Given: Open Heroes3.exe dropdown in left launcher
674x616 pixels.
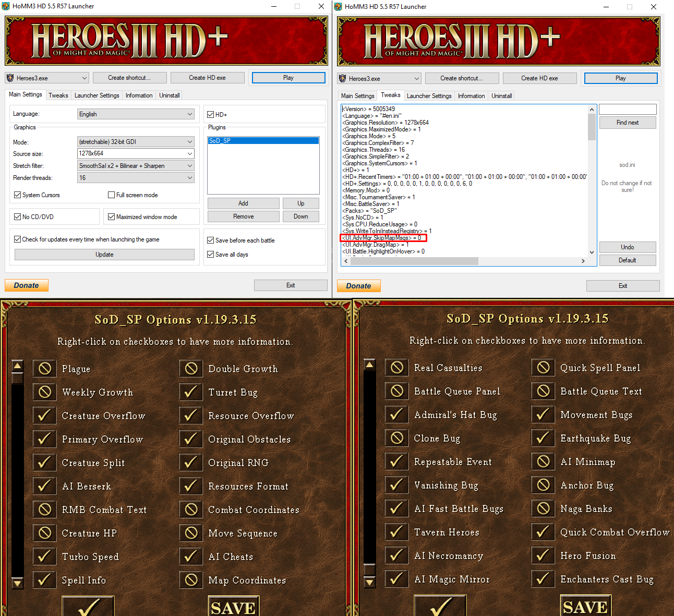Looking at the screenshot, I should (47, 78).
